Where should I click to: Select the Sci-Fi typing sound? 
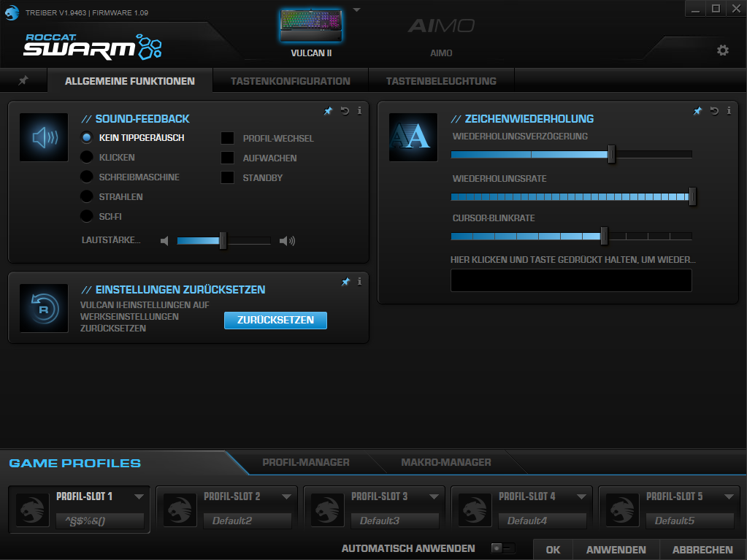coord(87,216)
